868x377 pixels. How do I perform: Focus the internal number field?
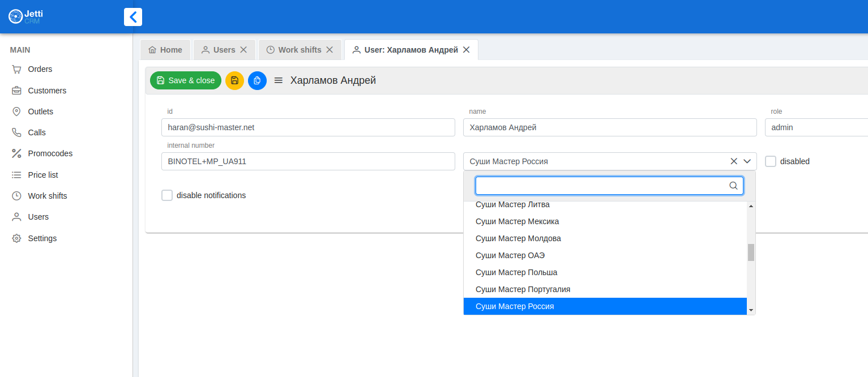click(308, 161)
